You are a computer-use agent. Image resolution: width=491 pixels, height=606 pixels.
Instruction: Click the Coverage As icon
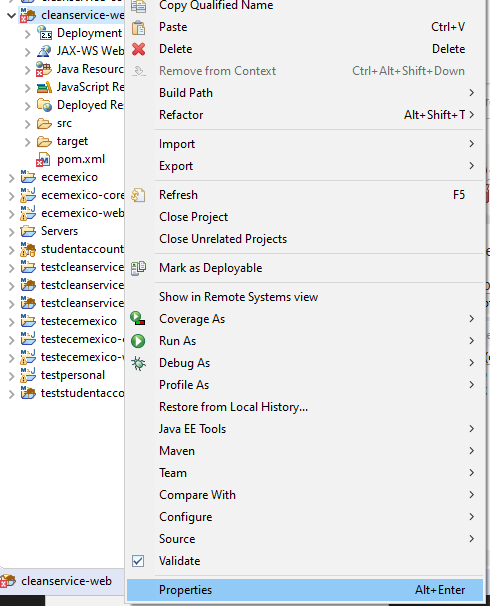point(138,319)
